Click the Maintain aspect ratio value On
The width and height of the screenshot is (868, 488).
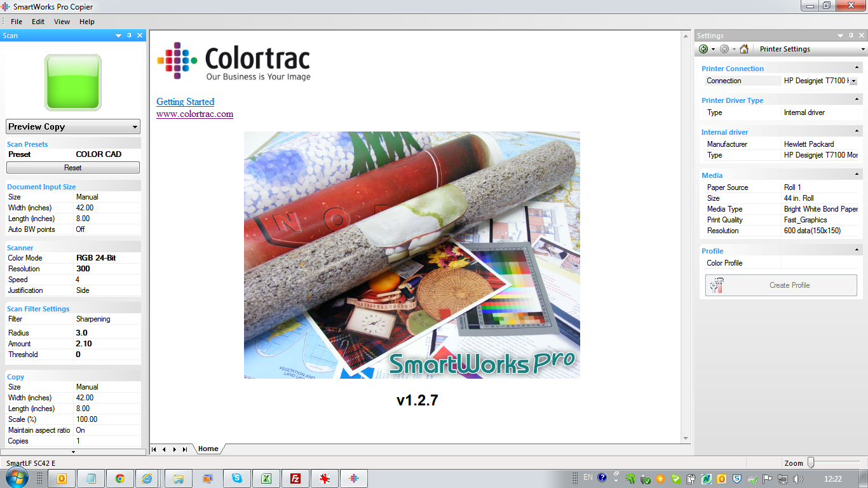[81, 430]
